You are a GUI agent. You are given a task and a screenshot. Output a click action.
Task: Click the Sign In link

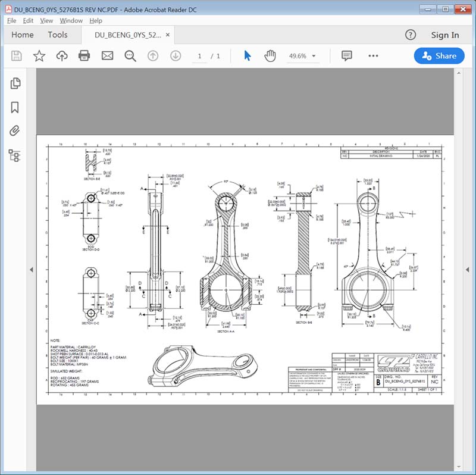pos(445,35)
